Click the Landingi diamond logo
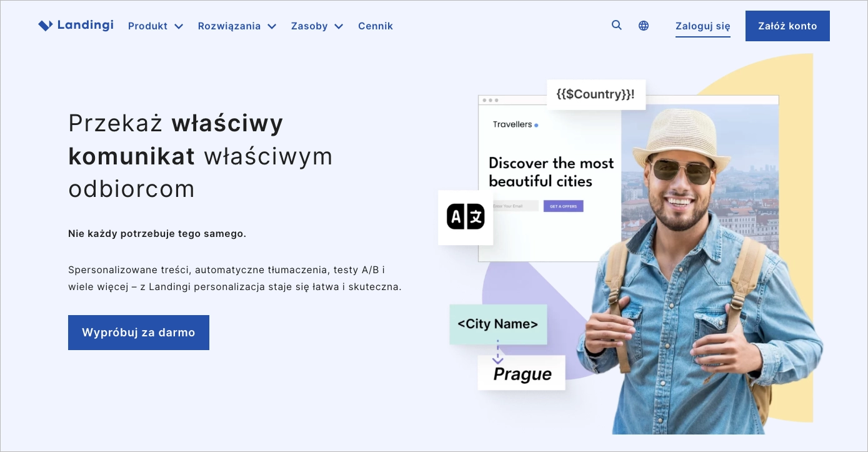 [46, 25]
